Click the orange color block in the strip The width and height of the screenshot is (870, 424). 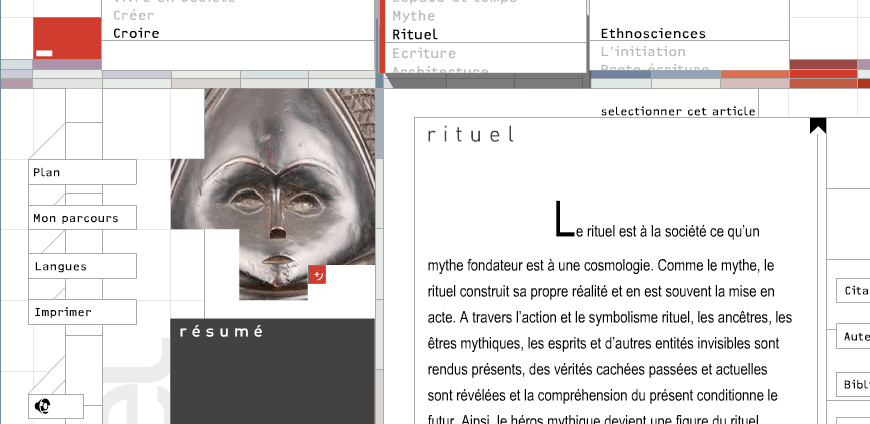point(755,74)
